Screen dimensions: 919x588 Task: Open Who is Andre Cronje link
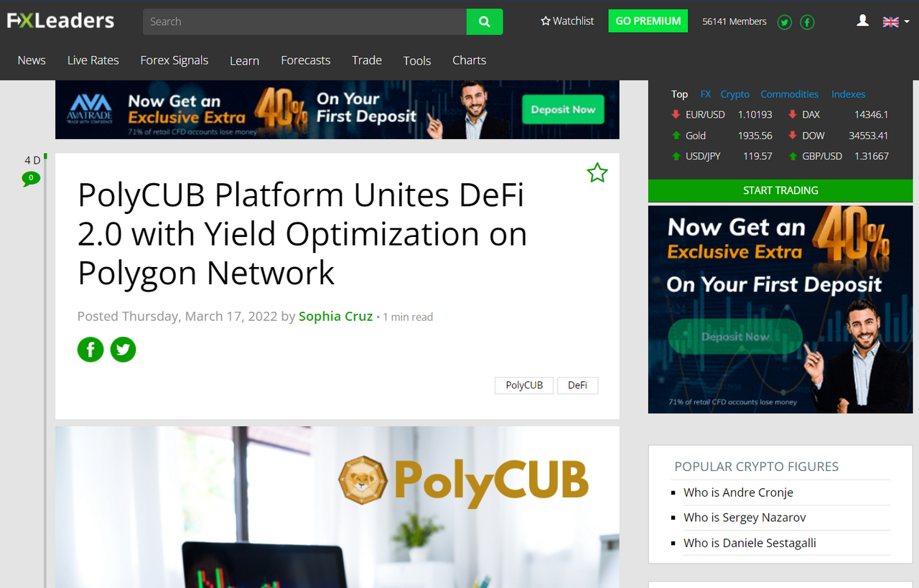click(738, 493)
